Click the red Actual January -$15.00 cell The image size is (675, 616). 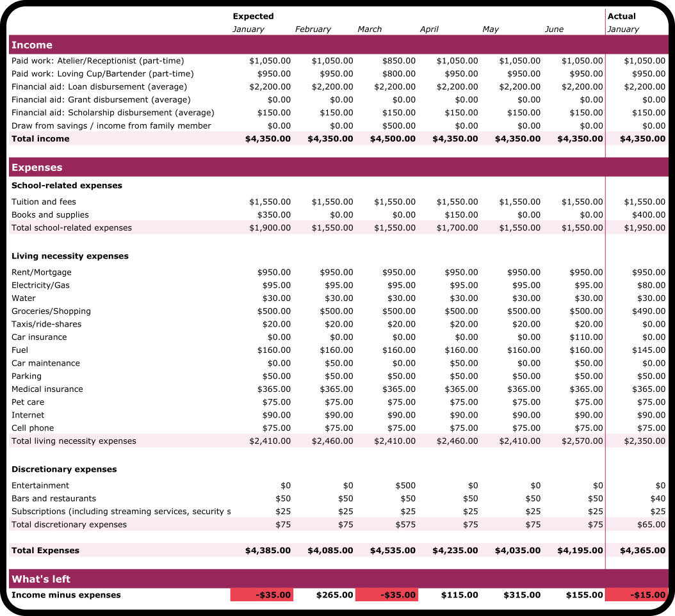point(637,595)
